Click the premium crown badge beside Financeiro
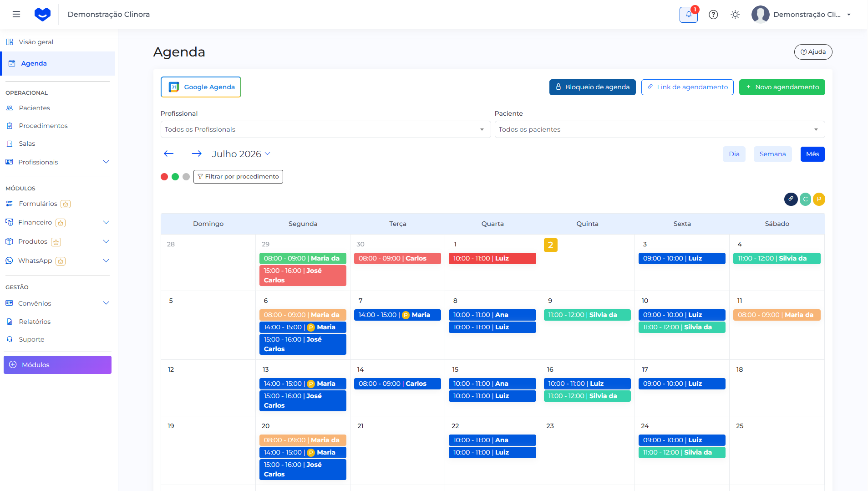This screenshot has width=868, height=491. [61, 223]
